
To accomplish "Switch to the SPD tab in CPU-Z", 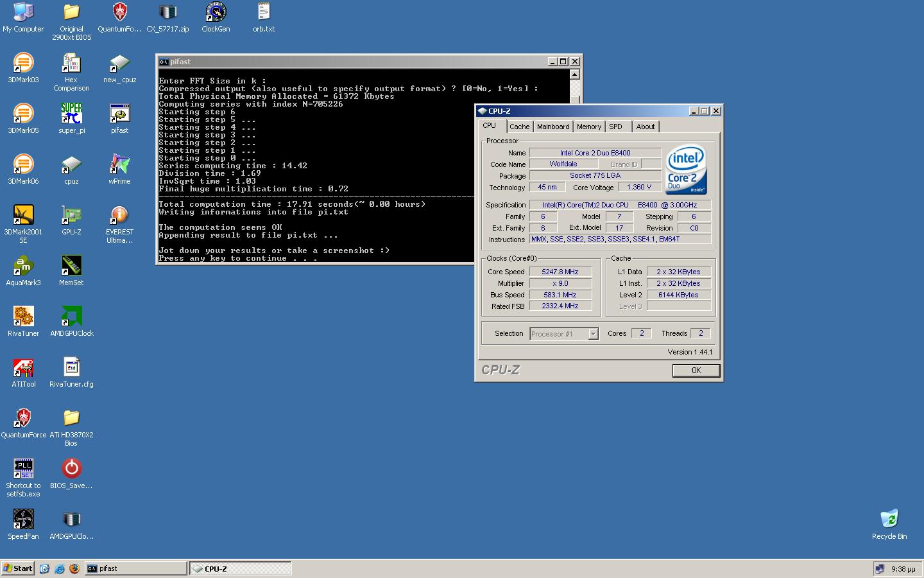I will [616, 127].
